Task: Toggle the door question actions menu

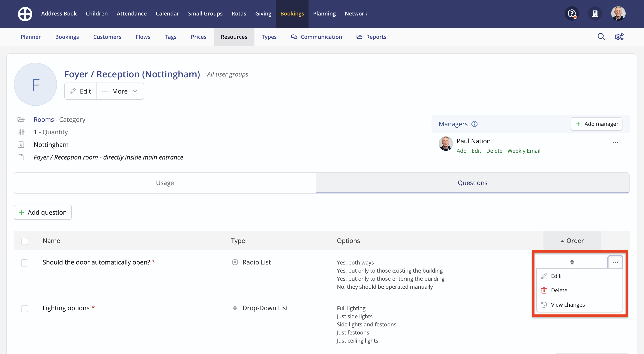Action: 615,262
